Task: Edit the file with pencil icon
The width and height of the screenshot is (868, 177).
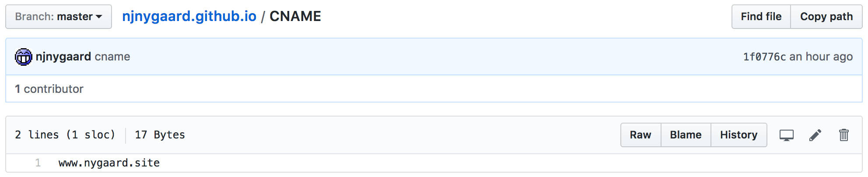Action: click(815, 135)
